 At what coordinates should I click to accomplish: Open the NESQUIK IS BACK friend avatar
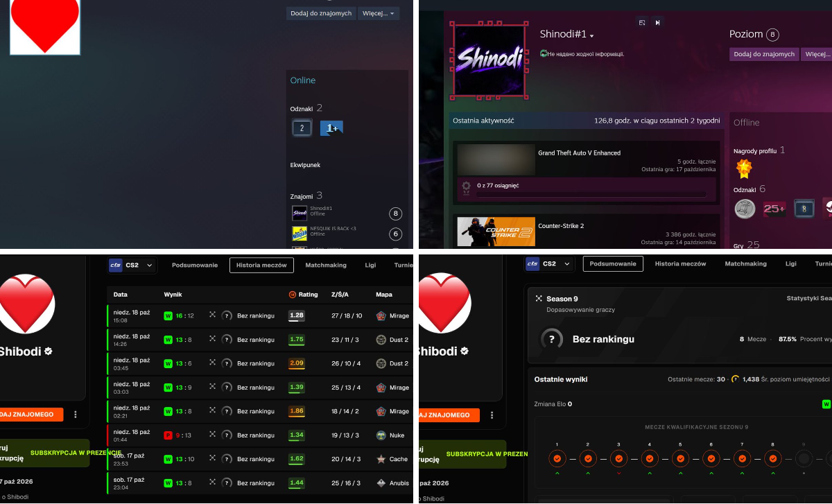click(x=300, y=234)
